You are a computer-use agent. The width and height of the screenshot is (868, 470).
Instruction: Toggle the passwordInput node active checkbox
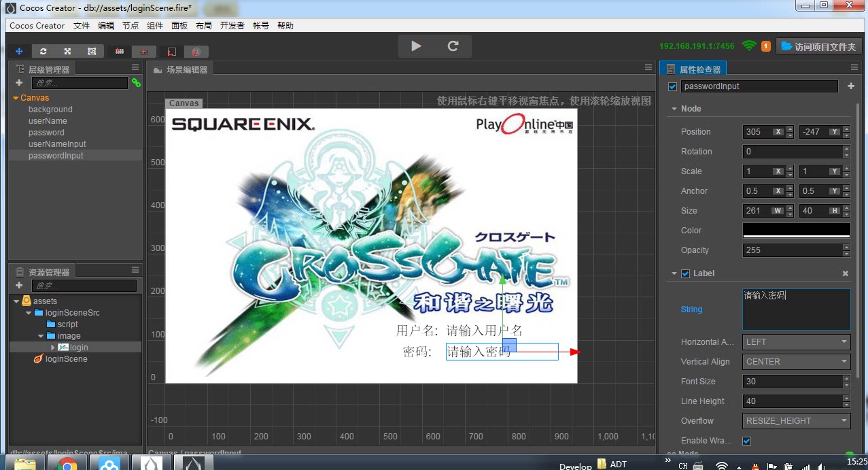pos(673,86)
